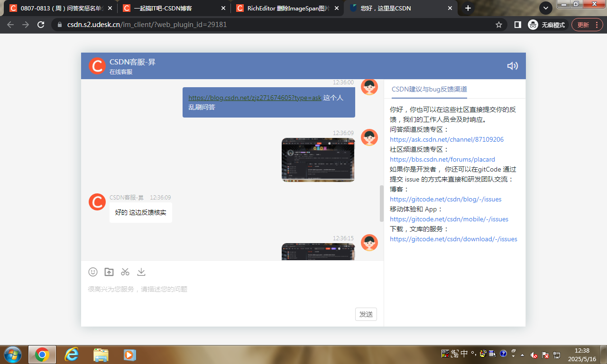607x364 pixels.
Task: Click the CSDN客服 agent avatar beside reply
Action: click(x=97, y=202)
